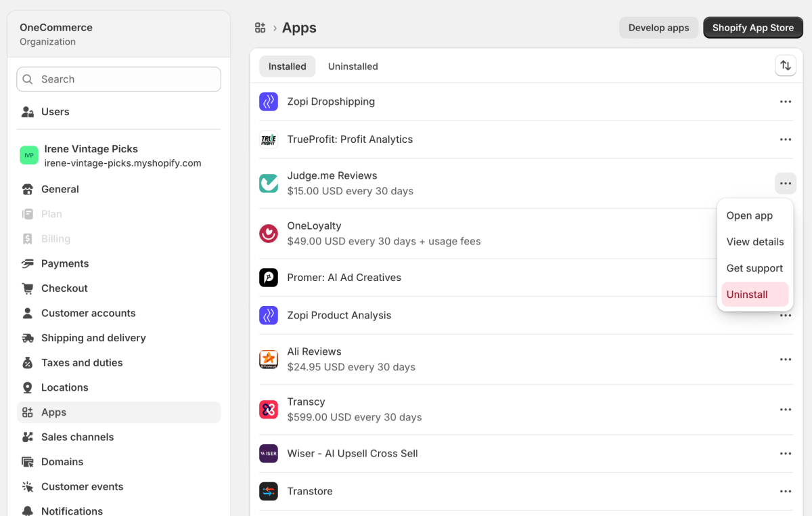Screen dimensions: 812x516
Task: Open more actions for Transcy
Action: pos(786,410)
